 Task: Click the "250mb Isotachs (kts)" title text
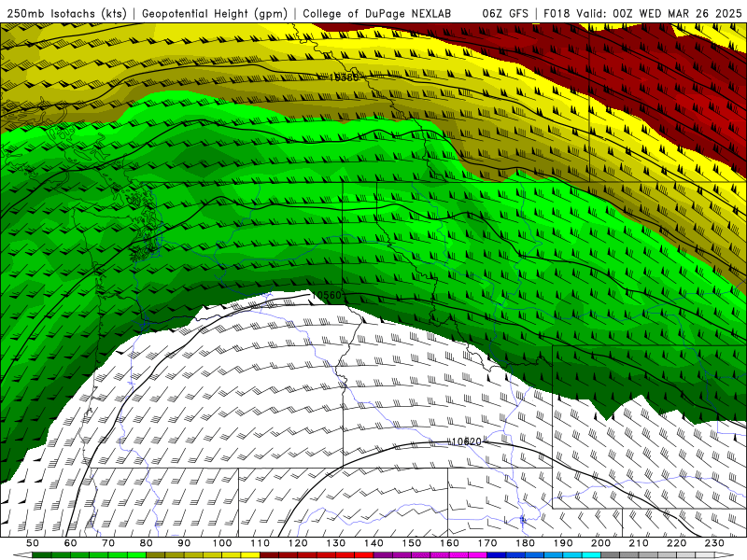(x=66, y=13)
